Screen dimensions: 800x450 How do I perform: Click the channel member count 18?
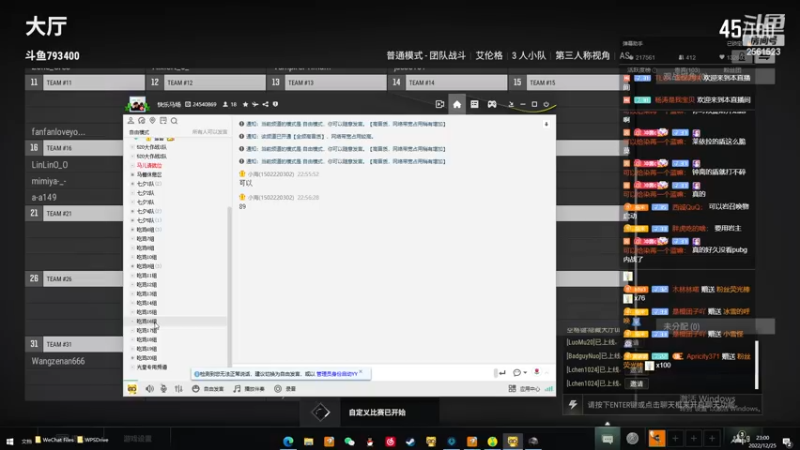coord(230,104)
